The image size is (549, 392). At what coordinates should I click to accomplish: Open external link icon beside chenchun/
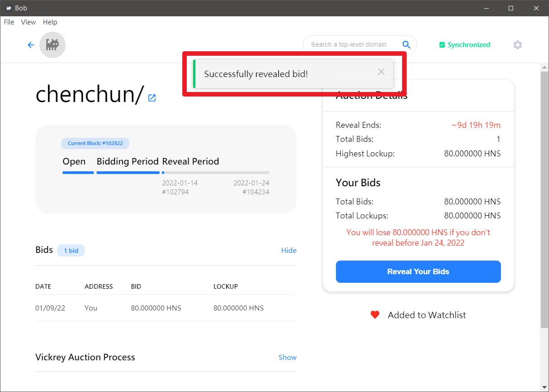(152, 98)
